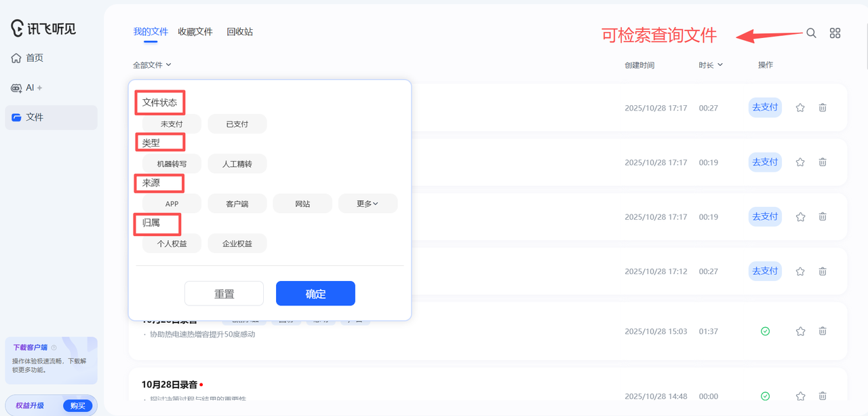This screenshot has height=416, width=868.
Task: Click the 确定 confirm button
Action: pos(315,294)
